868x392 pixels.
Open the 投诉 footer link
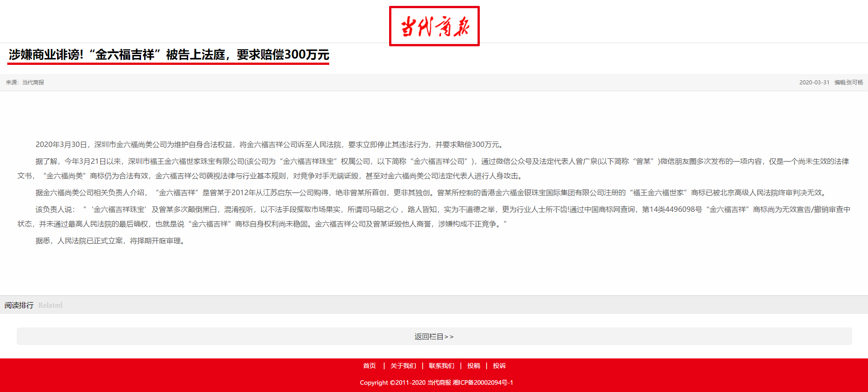[499, 366]
